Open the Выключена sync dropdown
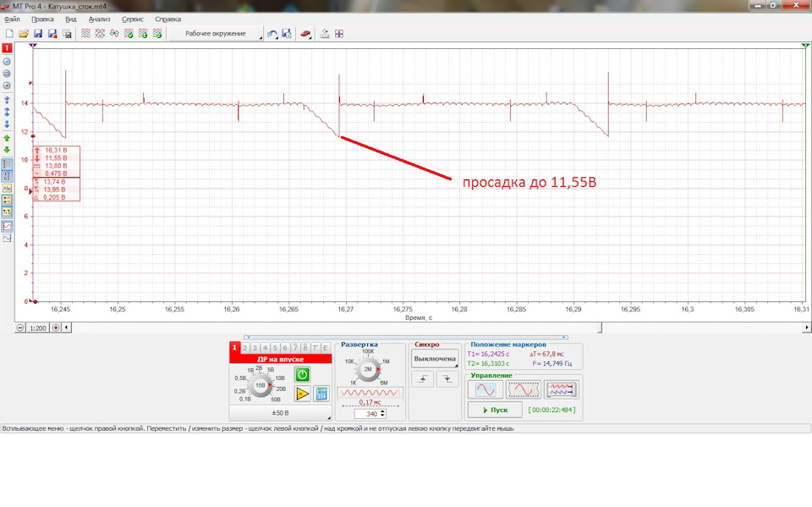Screen dimensions: 812x507 [435, 359]
